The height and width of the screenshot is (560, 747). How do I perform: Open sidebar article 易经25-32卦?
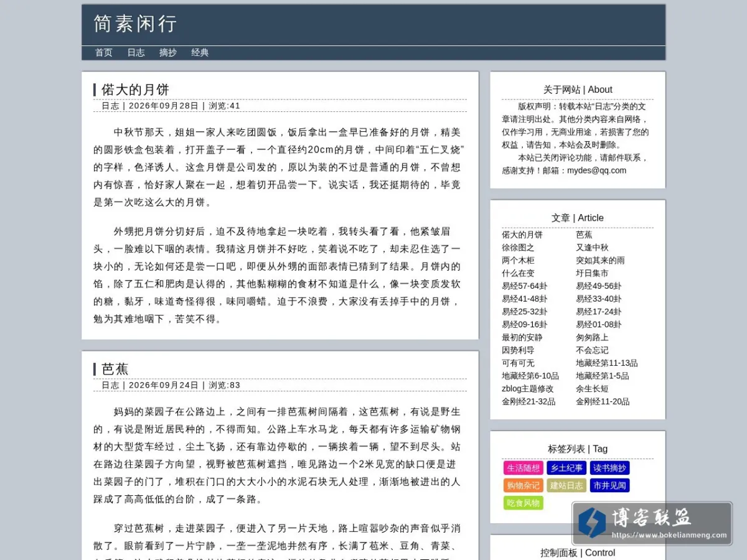[525, 312]
